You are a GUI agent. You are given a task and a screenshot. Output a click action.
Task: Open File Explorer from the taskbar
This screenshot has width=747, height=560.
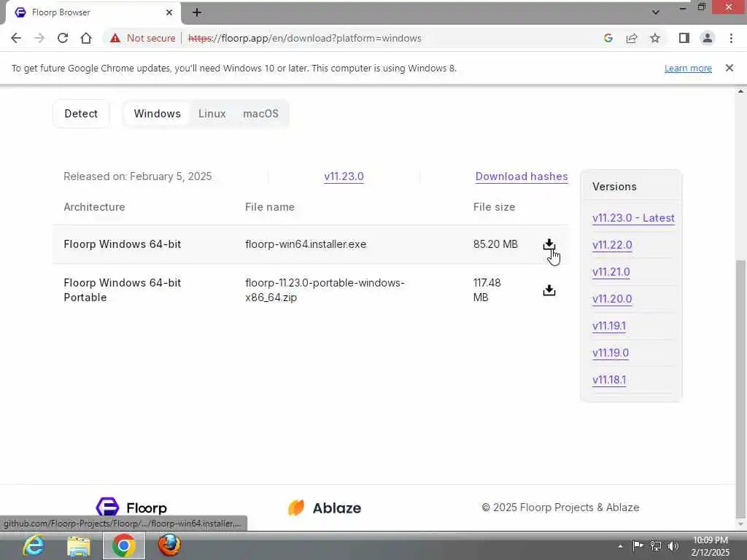tap(79, 545)
